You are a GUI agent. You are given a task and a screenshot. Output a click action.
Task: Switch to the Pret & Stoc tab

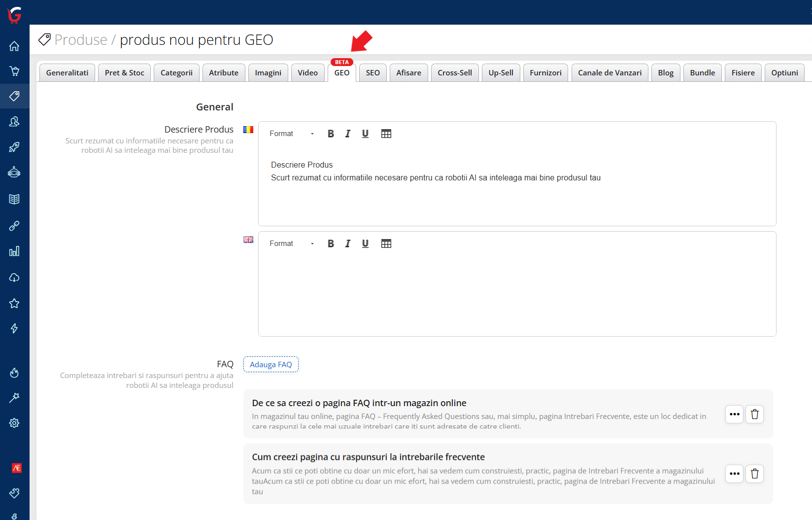[124, 73]
